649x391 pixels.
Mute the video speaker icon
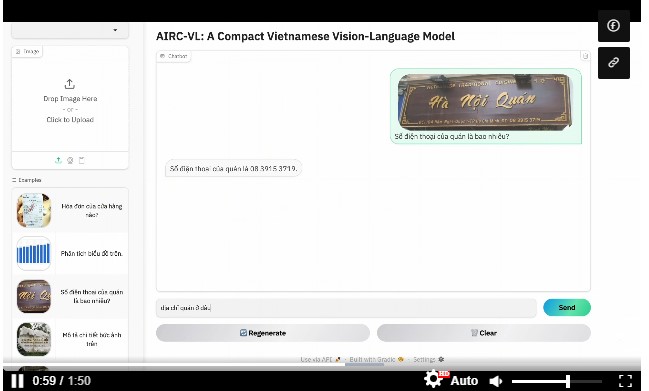pos(495,381)
